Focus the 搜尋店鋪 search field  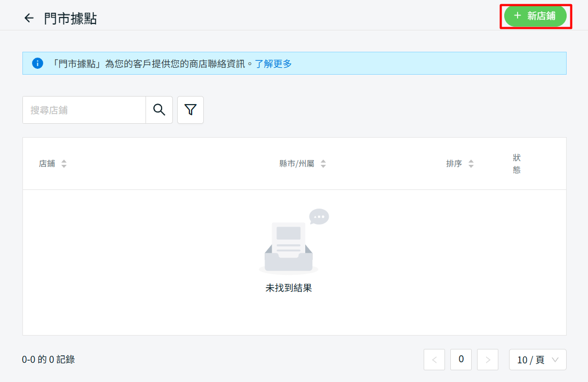coord(84,110)
